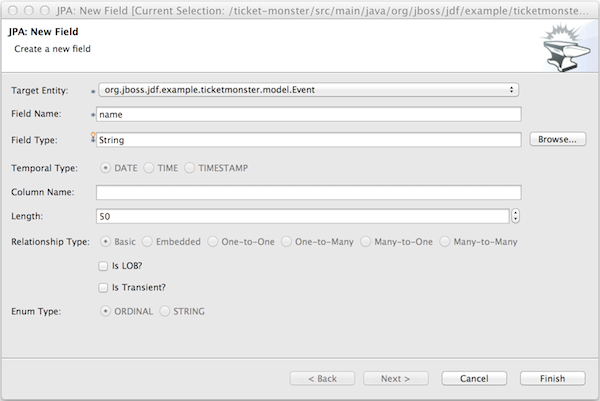This screenshot has height=401, width=600.
Task: Click the Column Name input box
Action: pyautogui.click(x=308, y=192)
